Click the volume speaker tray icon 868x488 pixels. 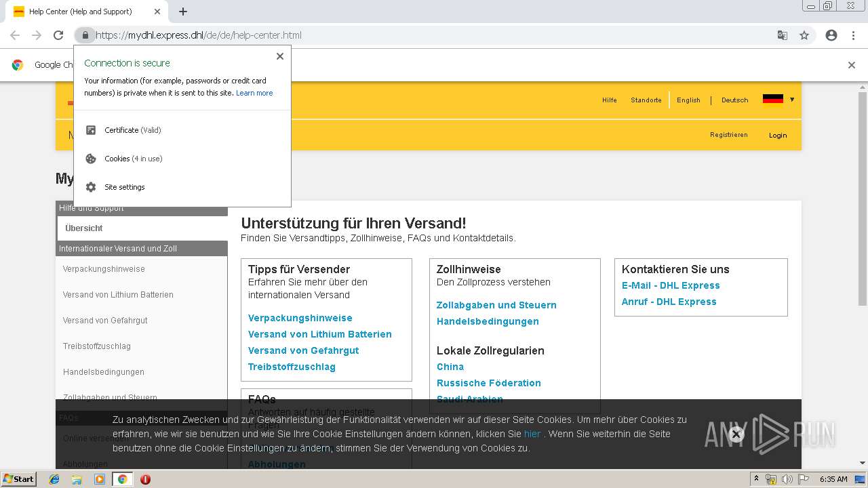pos(787,479)
